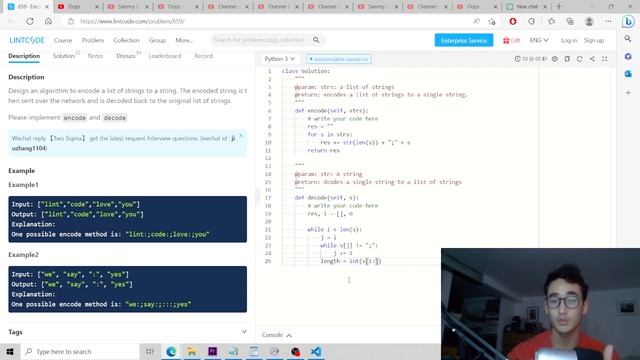Open Task View on the taskbar

(x=150, y=351)
